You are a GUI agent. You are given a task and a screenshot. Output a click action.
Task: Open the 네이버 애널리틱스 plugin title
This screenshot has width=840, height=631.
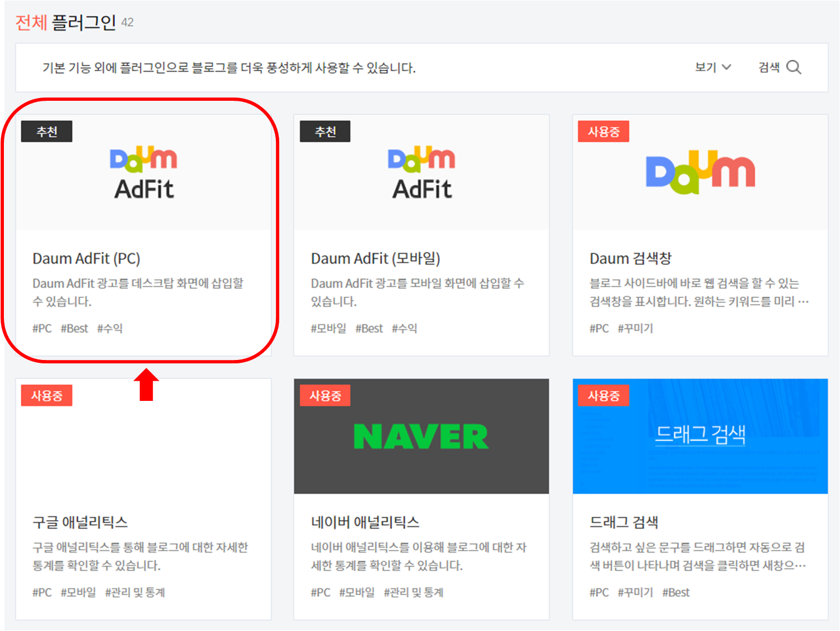coord(365,522)
